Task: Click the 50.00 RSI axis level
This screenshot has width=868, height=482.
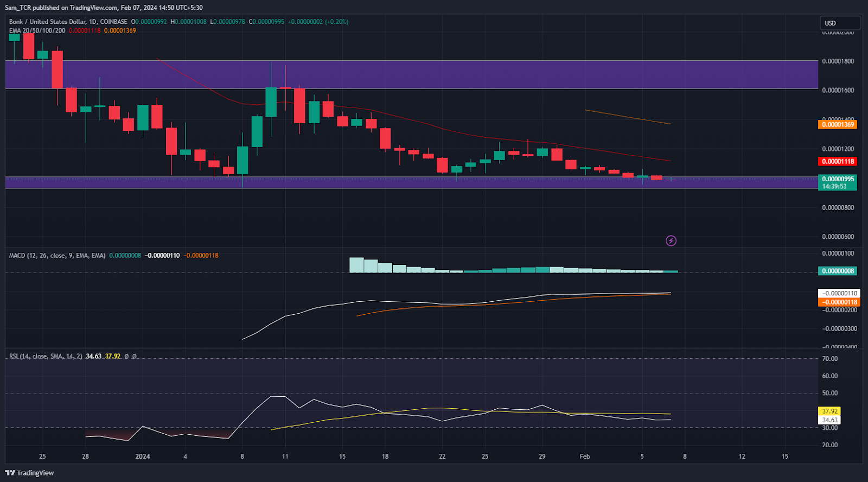Action: pyautogui.click(x=829, y=393)
